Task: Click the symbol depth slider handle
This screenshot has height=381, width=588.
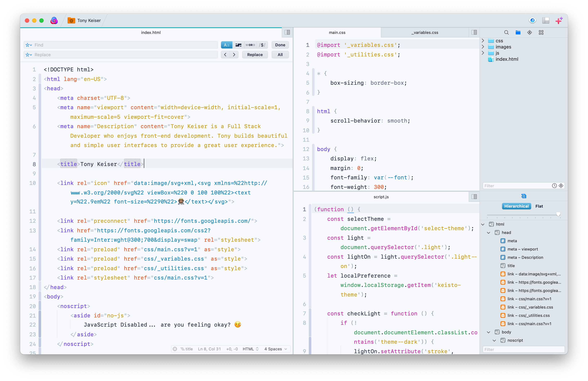Action: coord(558,214)
